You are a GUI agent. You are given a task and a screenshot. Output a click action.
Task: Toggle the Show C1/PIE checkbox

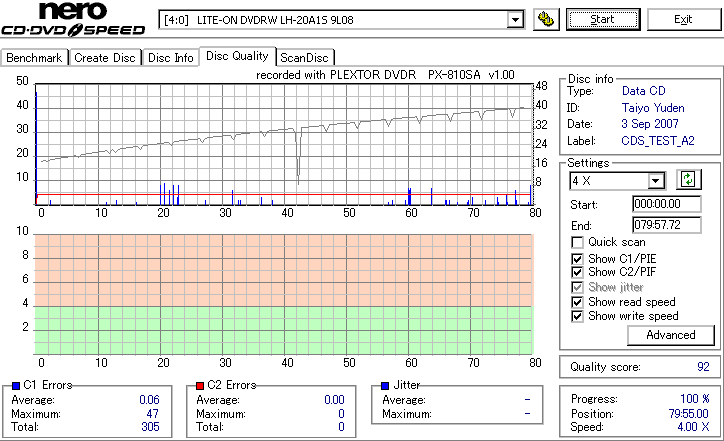pyautogui.click(x=577, y=259)
